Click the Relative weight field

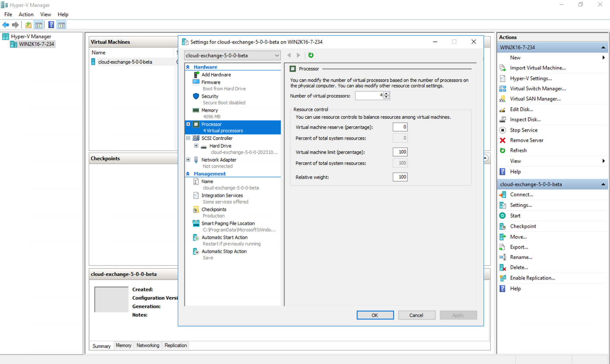[x=400, y=177]
